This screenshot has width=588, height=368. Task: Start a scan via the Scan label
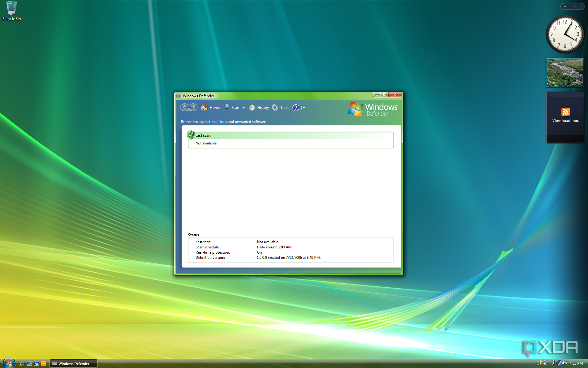coord(235,108)
